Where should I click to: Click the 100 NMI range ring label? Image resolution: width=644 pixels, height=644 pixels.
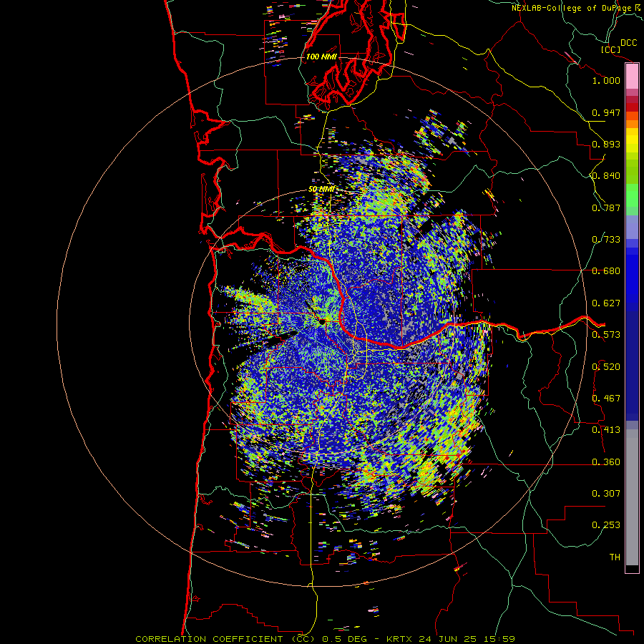click(321, 57)
